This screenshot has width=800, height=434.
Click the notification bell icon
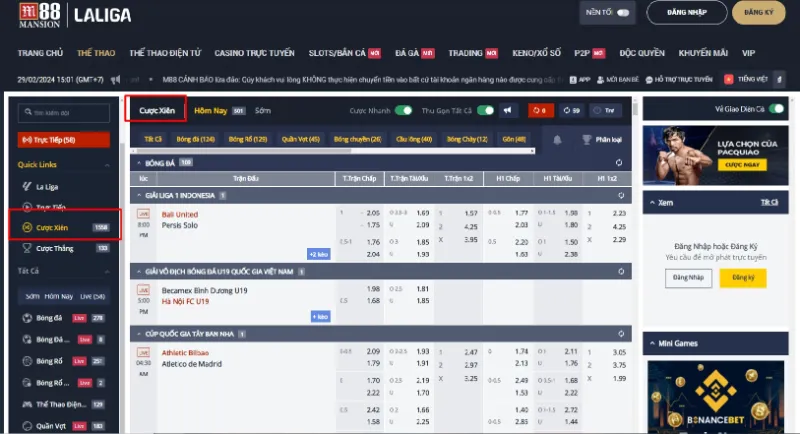pos(557,139)
